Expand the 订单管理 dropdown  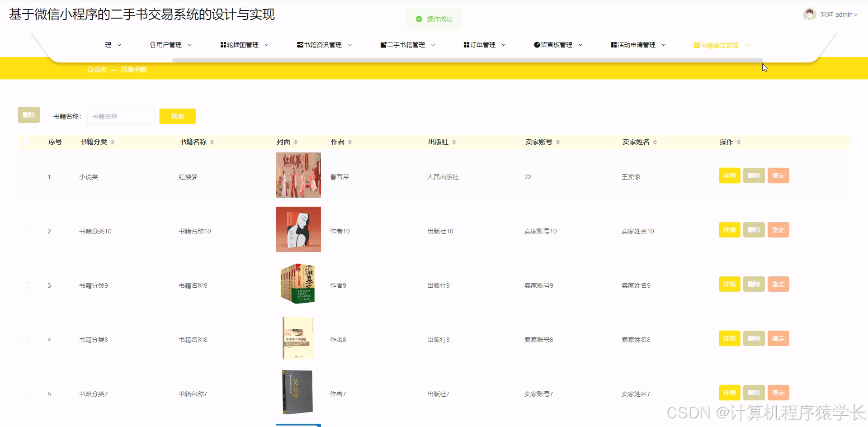483,45
